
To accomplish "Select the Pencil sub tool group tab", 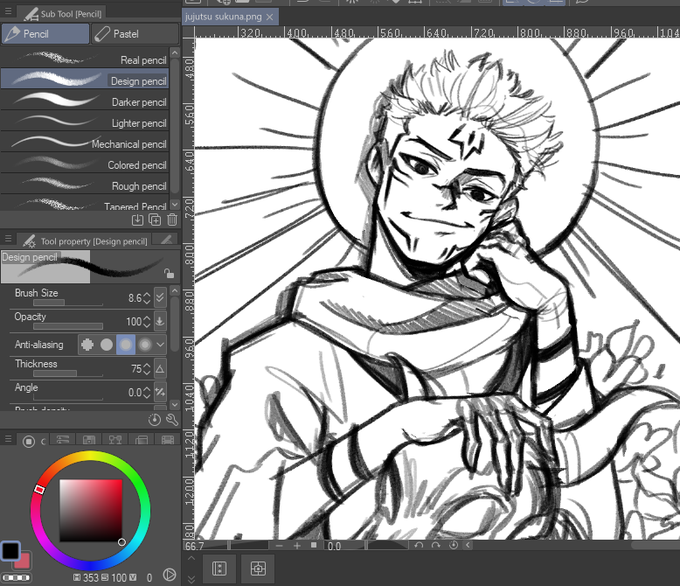I will point(45,34).
